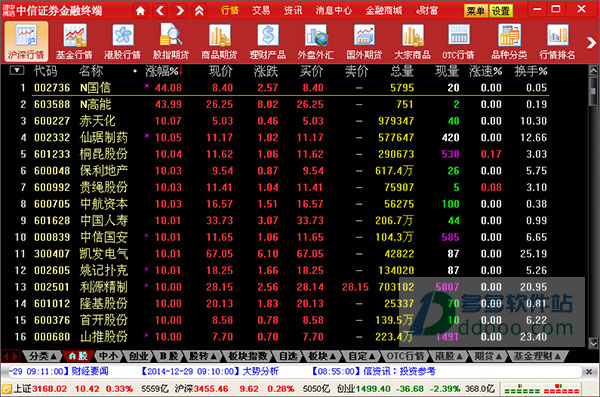Expand the 分类 tab menu

[43, 356]
